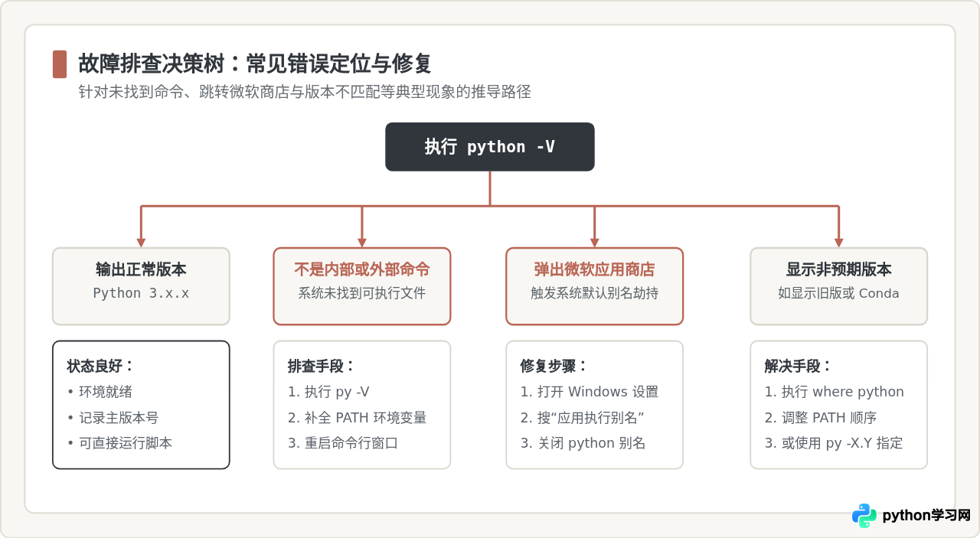Click step 2. 调整 PATH 顺序

pyautogui.click(x=821, y=418)
